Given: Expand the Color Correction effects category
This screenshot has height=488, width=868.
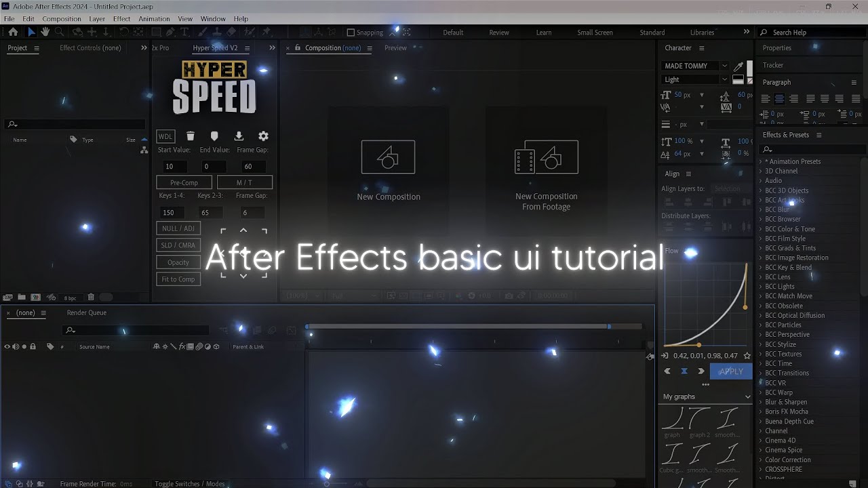Looking at the screenshot, I should tap(761, 460).
